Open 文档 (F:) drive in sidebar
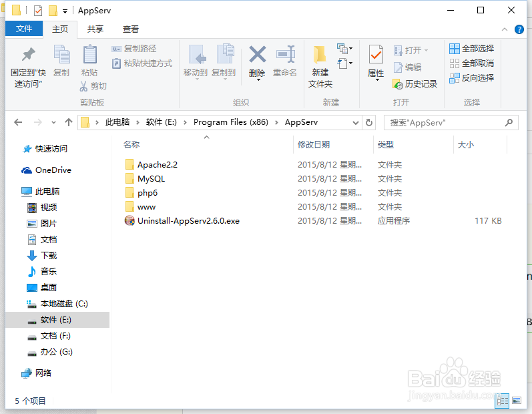 click(x=49, y=336)
